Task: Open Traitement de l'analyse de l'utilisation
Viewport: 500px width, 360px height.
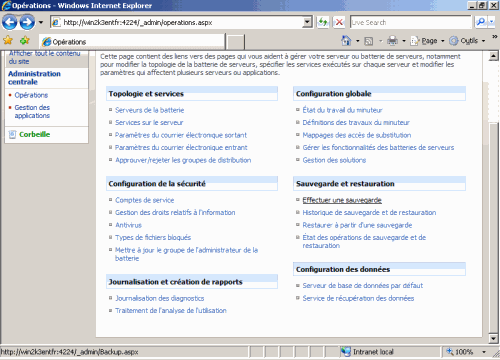Action: [x=171, y=310]
